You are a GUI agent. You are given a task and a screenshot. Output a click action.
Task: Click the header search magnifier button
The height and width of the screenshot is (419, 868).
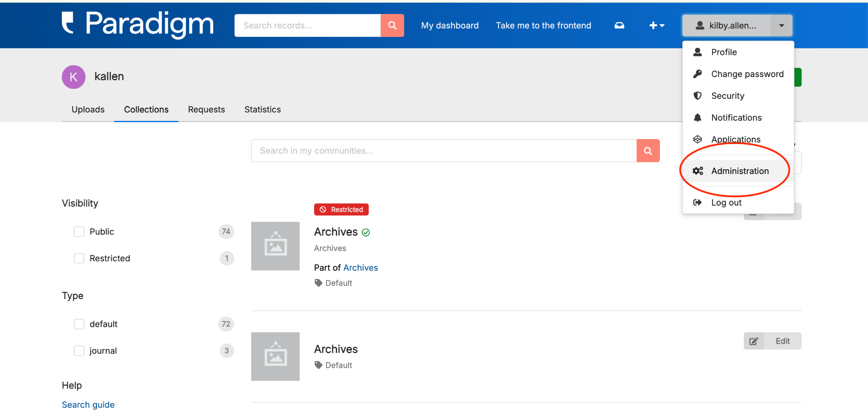pos(392,25)
